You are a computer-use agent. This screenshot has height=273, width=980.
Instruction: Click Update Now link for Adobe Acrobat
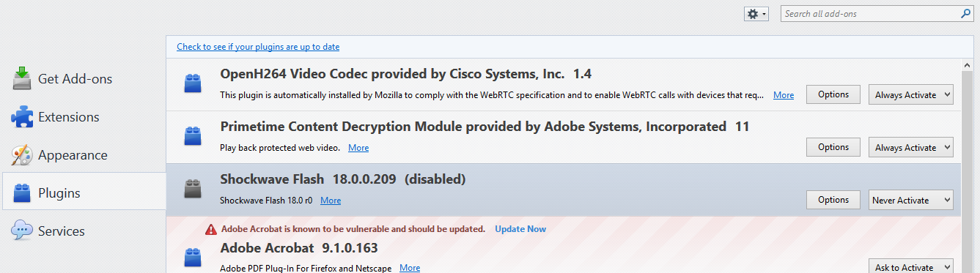tap(520, 229)
